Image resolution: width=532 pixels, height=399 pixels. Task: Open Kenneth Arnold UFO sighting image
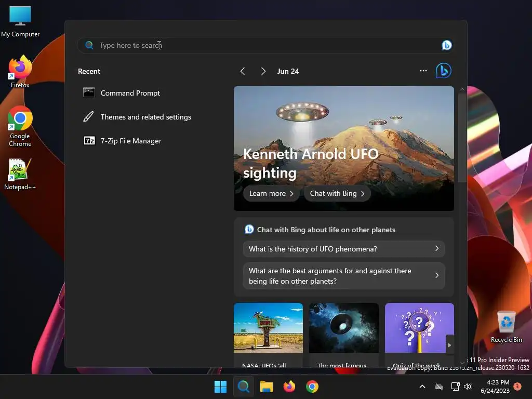pyautogui.click(x=344, y=148)
